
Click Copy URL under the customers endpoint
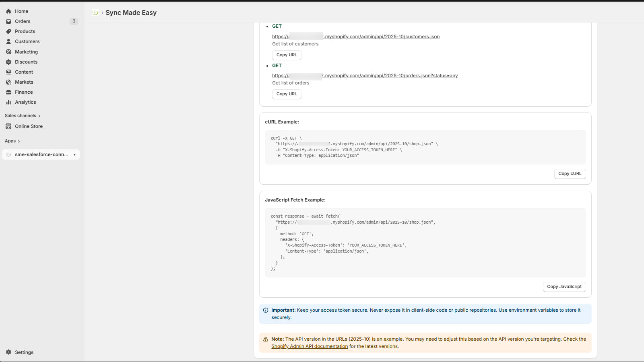[x=286, y=55]
